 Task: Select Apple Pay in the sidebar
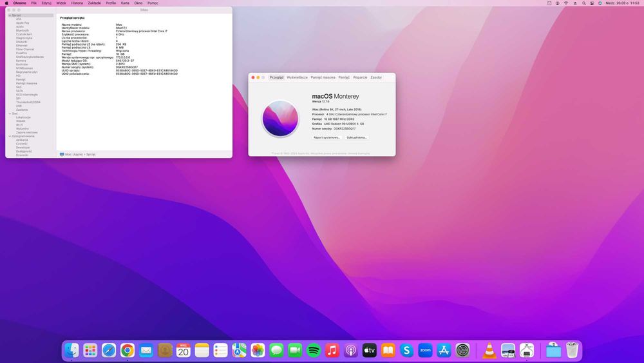pyautogui.click(x=23, y=23)
